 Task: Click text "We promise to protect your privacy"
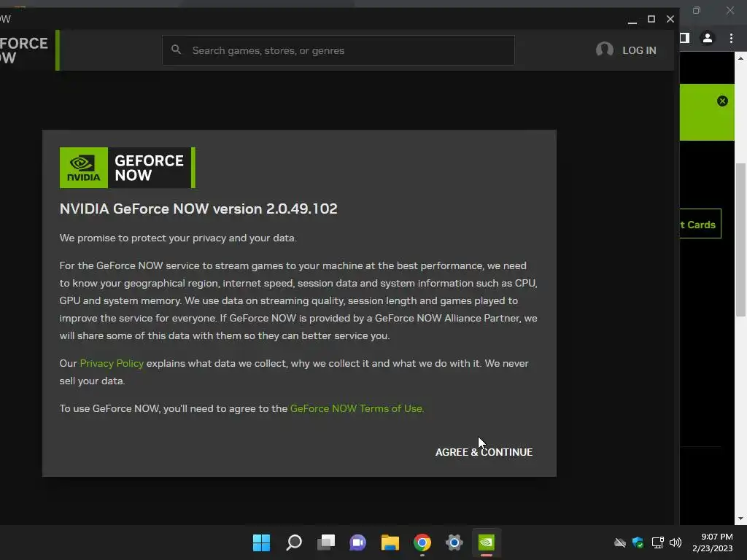click(142, 238)
